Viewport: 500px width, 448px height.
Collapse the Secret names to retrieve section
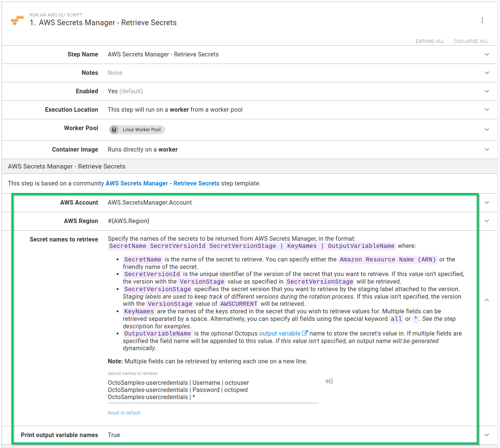(487, 300)
